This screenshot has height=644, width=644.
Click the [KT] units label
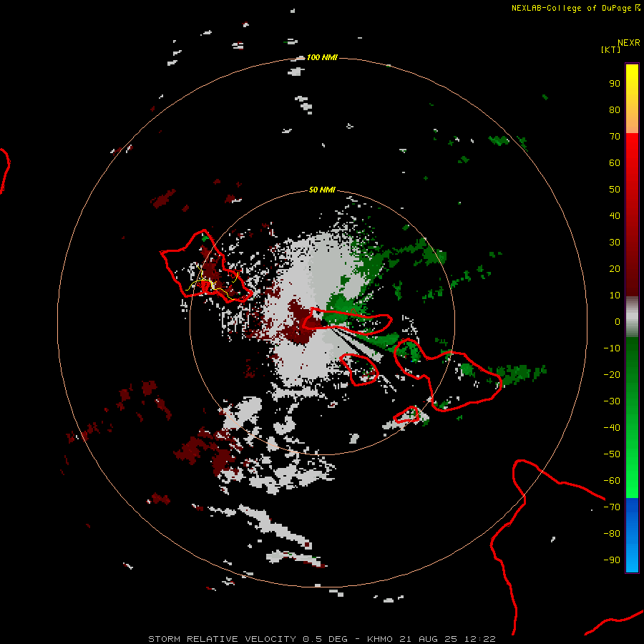click(x=611, y=49)
